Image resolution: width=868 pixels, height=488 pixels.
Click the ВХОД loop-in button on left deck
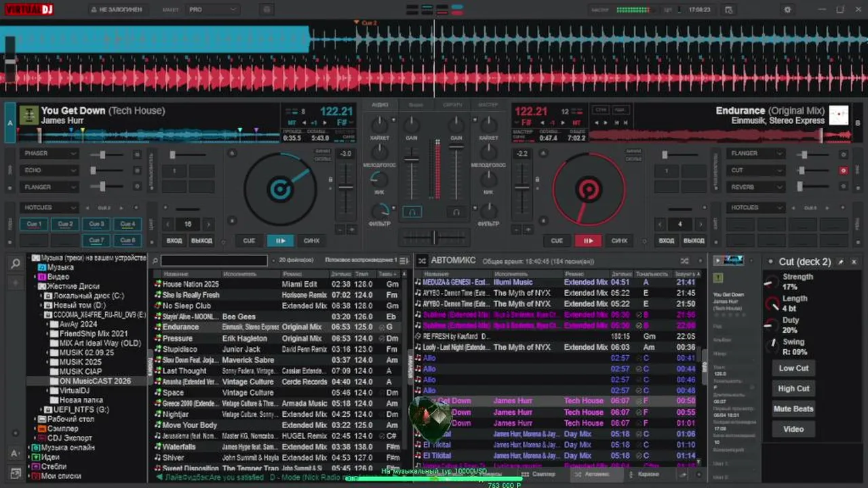point(174,241)
